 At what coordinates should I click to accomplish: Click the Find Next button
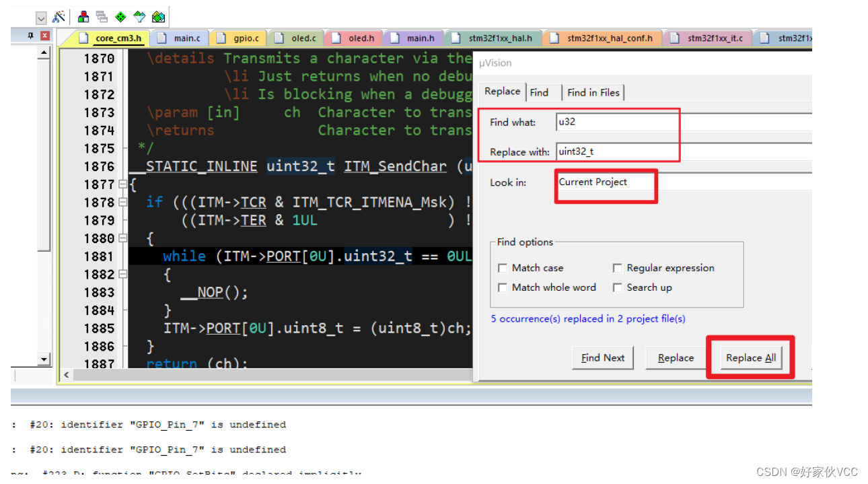[x=603, y=358]
